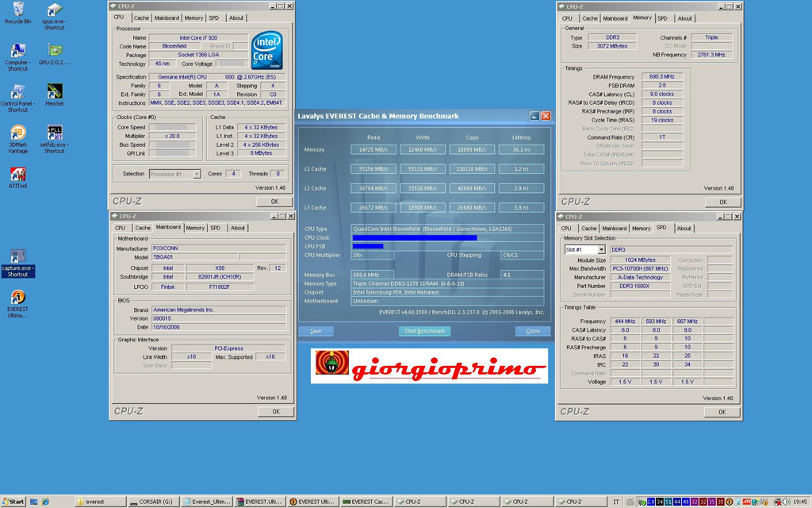This screenshot has width=812, height=508.
Task: Open the Computer shortcut desktop icon
Action: coord(17,57)
